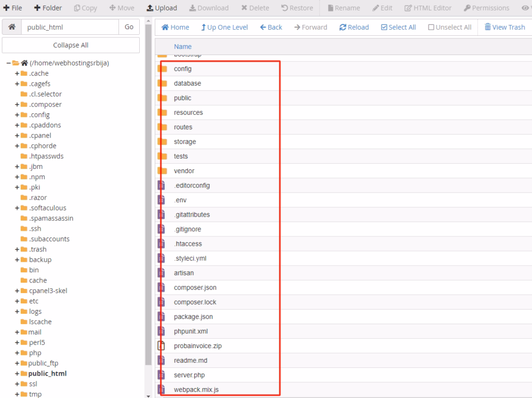Click the home icon beside the path field
This screenshot has width=532, height=398.
point(12,27)
